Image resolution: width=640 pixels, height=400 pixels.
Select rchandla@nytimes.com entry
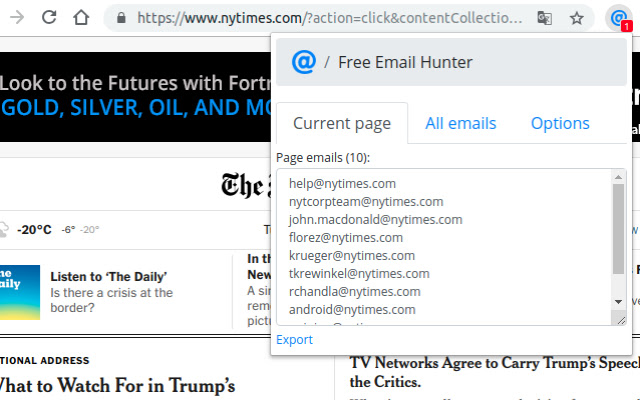click(x=354, y=291)
